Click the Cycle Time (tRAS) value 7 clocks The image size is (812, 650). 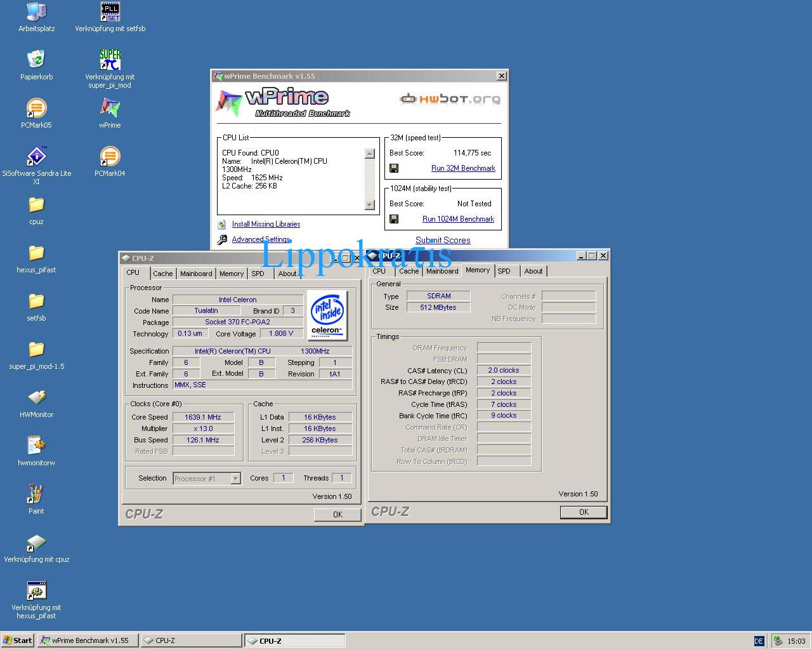[x=504, y=404]
